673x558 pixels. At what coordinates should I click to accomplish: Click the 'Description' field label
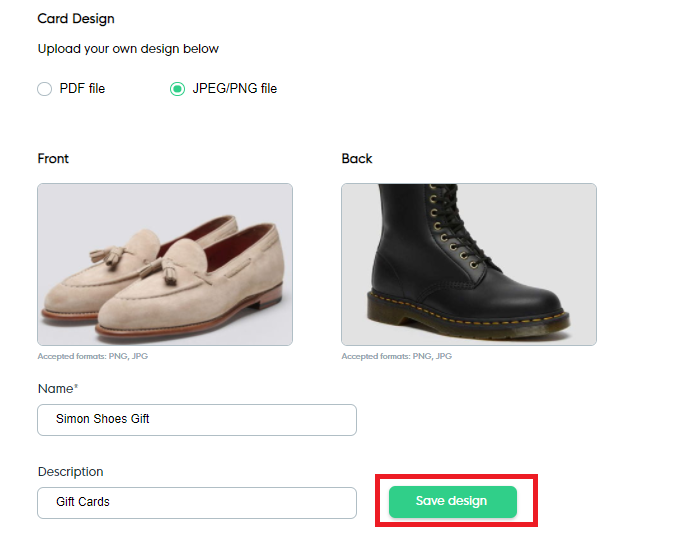click(70, 472)
